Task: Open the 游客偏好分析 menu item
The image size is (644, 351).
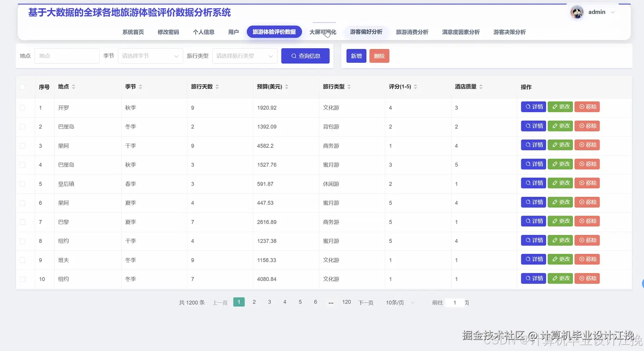Action: [x=366, y=32]
